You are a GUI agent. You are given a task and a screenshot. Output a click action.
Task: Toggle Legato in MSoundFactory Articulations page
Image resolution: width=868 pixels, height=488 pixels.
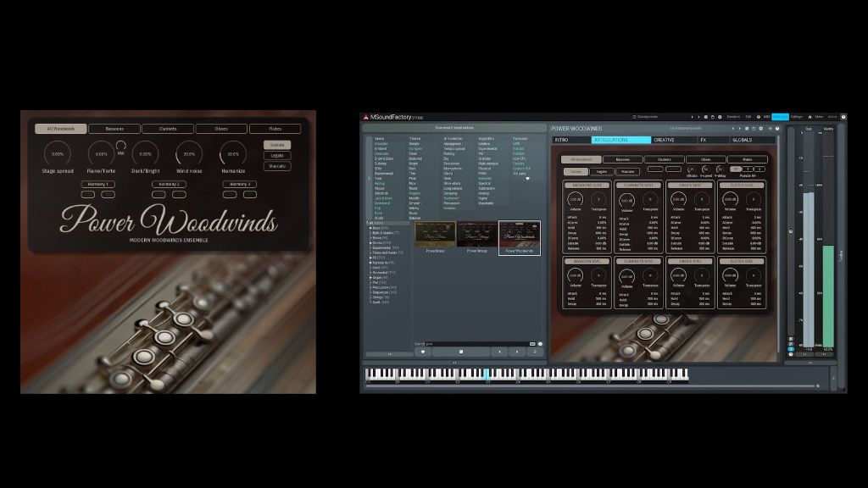[602, 171]
